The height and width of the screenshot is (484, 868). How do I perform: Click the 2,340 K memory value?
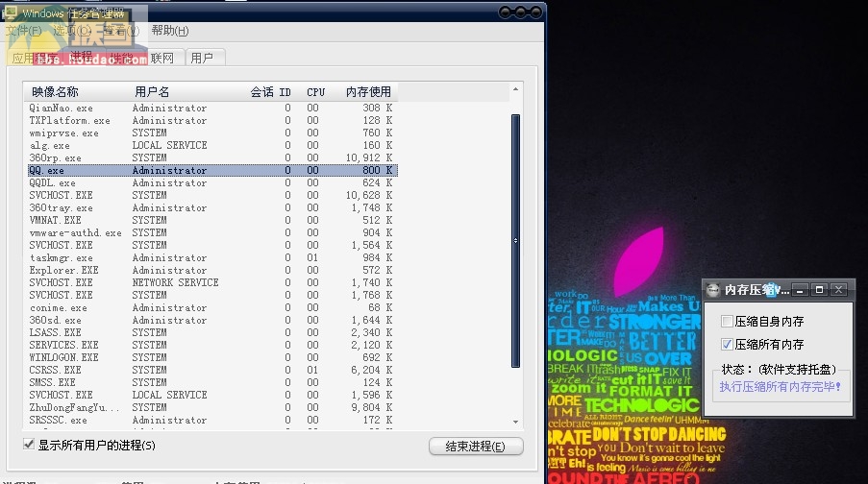tap(371, 332)
